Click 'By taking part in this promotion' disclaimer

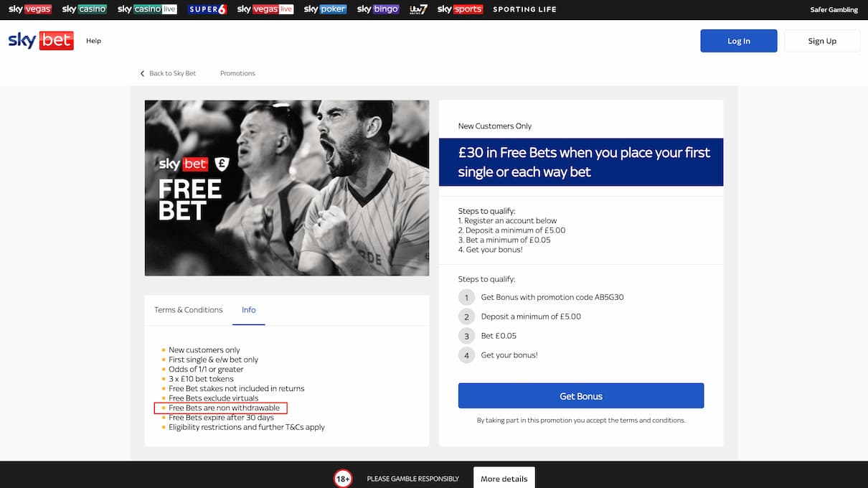(581, 421)
